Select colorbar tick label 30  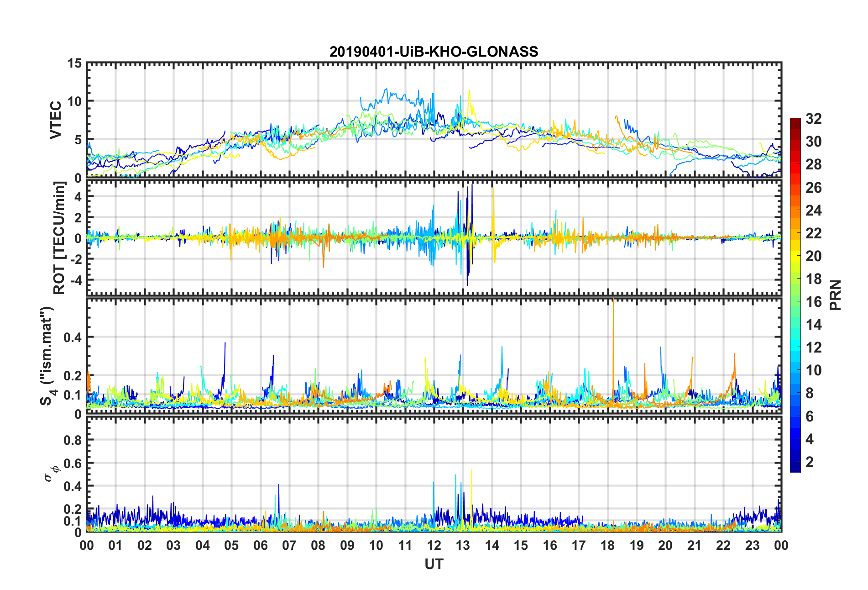814,142
